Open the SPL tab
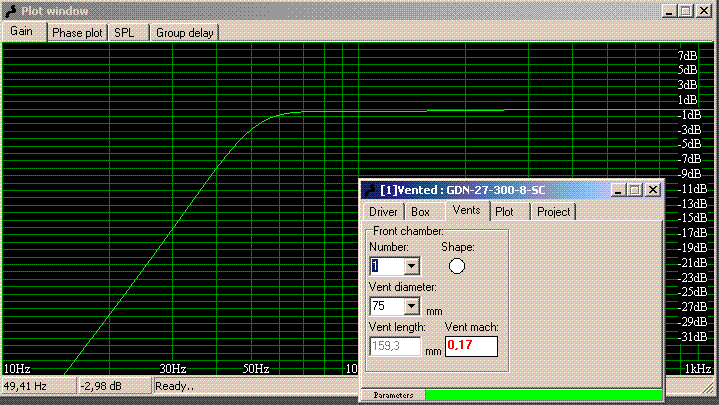This screenshot has height=405, width=719. point(124,32)
